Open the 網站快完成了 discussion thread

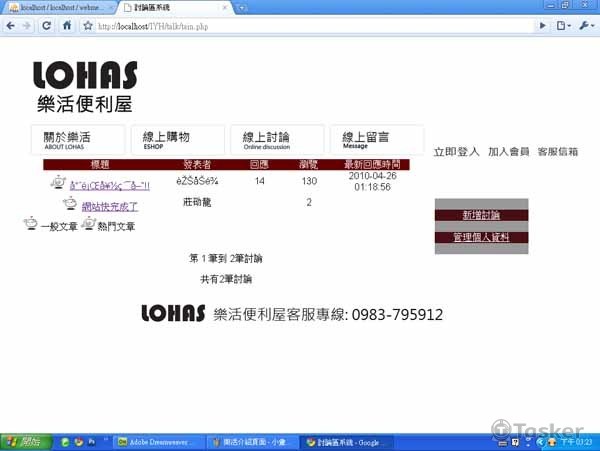110,207
